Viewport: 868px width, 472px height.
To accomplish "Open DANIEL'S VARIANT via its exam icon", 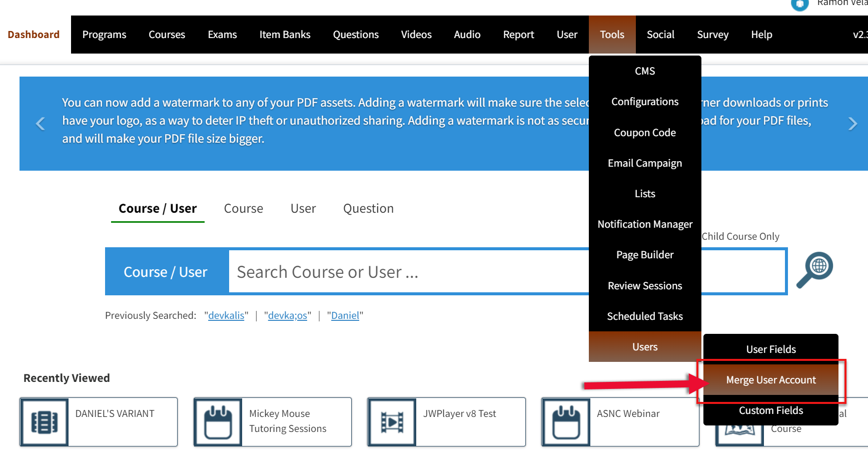I will (44, 421).
